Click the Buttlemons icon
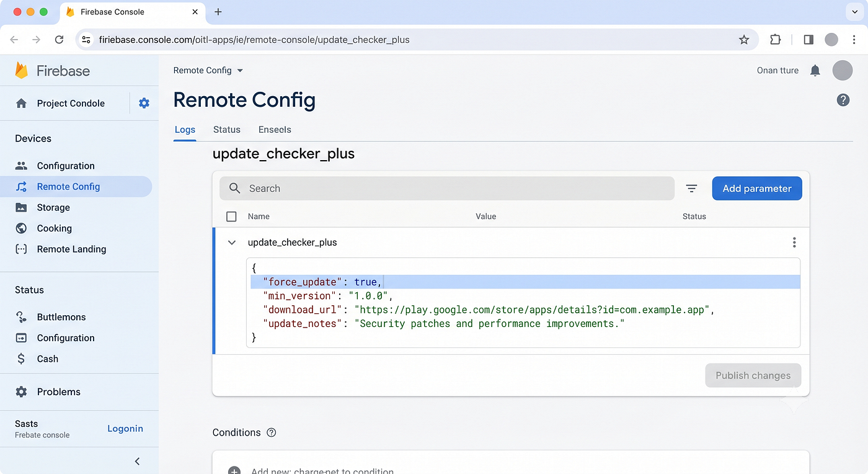The image size is (868, 474). (22, 317)
